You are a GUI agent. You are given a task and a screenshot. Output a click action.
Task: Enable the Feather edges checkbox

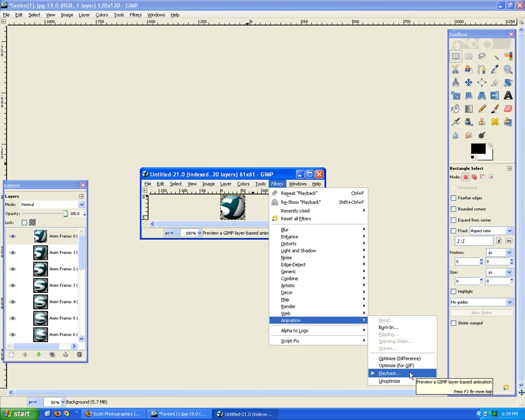453,198
